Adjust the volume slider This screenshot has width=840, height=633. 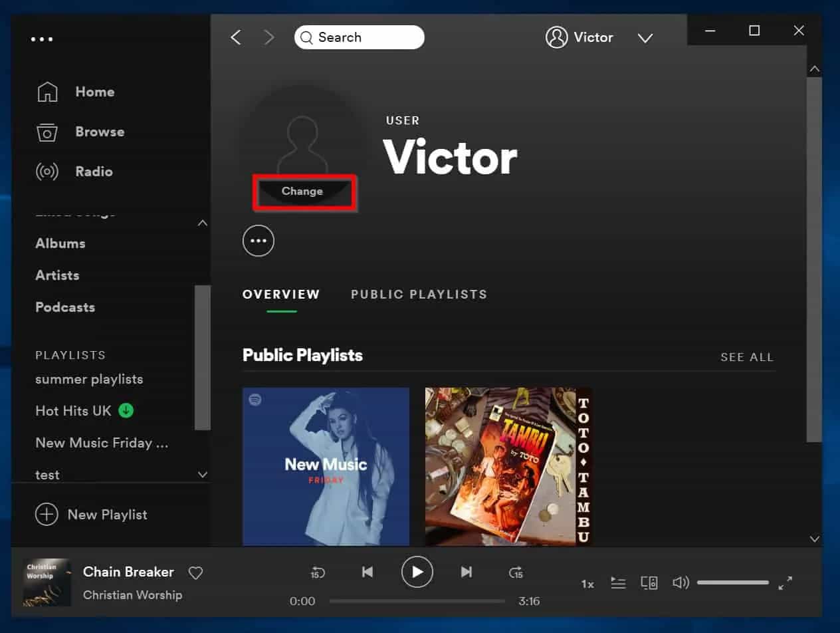[x=733, y=583]
